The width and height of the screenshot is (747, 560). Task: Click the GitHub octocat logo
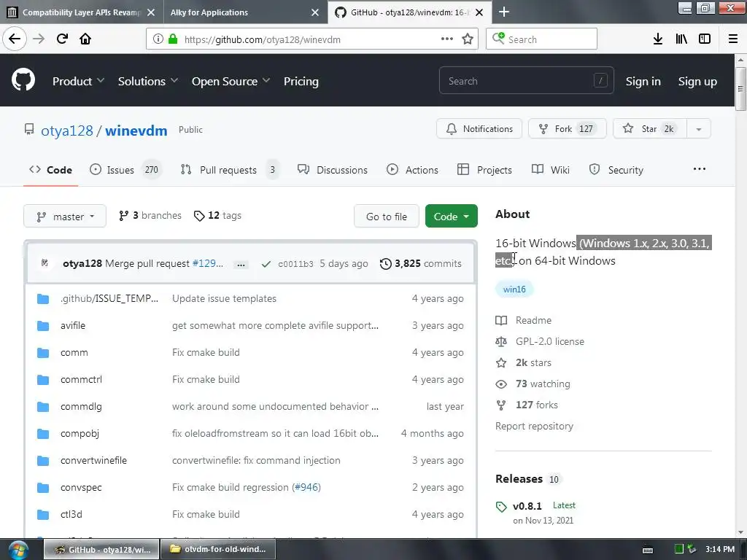tap(23, 80)
